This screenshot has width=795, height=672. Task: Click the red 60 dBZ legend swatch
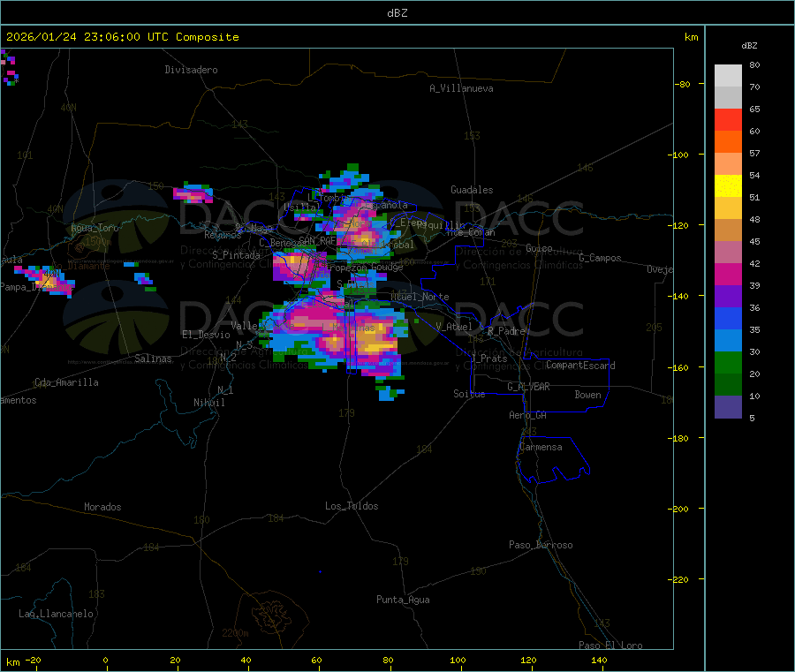pyautogui.click(x=728, y=119)
